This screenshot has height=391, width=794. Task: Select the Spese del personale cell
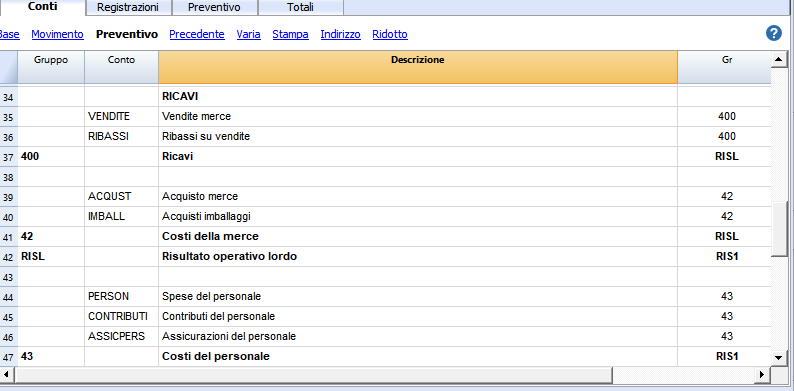pyautogui.click(x=418, y=296)
